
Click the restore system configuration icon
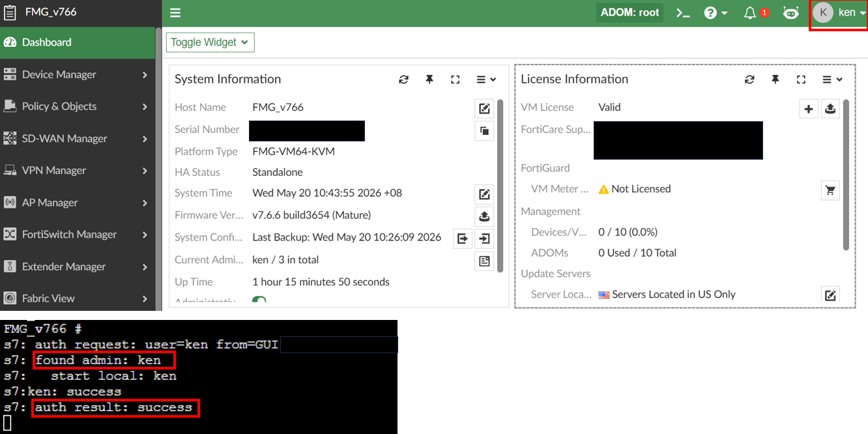(484, 239)
